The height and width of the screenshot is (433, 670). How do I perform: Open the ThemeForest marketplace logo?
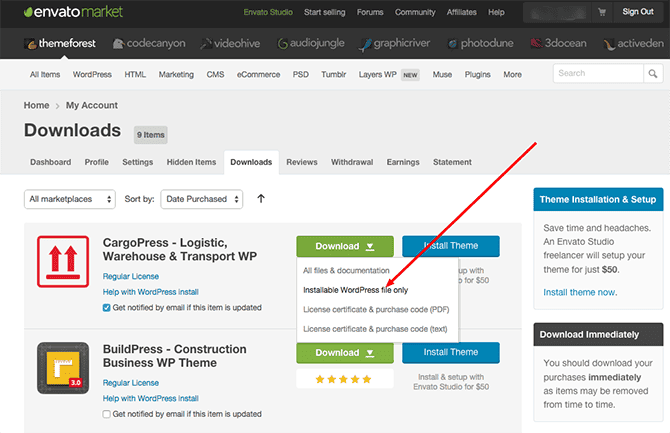[60, 43]
